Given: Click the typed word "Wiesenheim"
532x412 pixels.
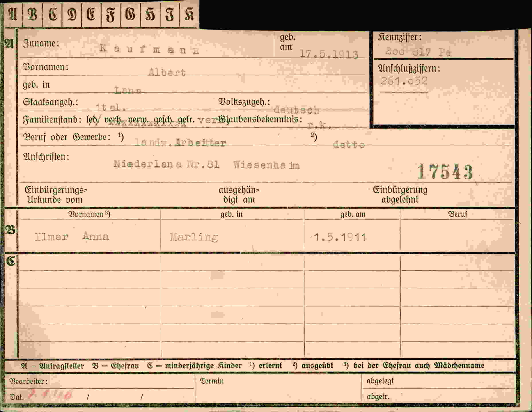Looking at the screenshot, I should [x=266, y=165].
